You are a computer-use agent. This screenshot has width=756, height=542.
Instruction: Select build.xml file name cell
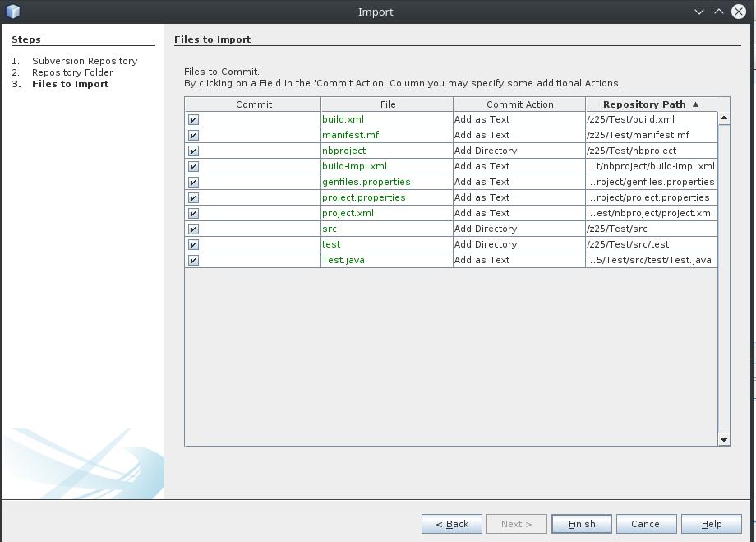(x=387, y=119)
